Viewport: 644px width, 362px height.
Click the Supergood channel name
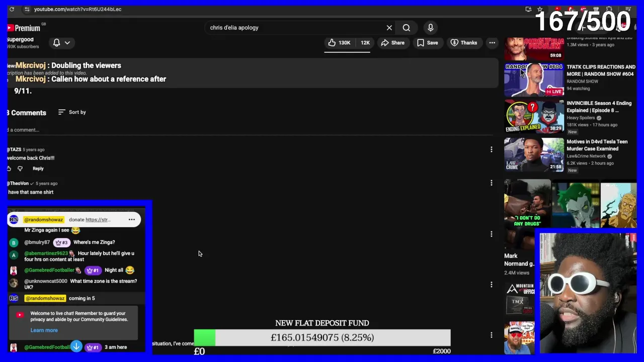click(20, 40)
